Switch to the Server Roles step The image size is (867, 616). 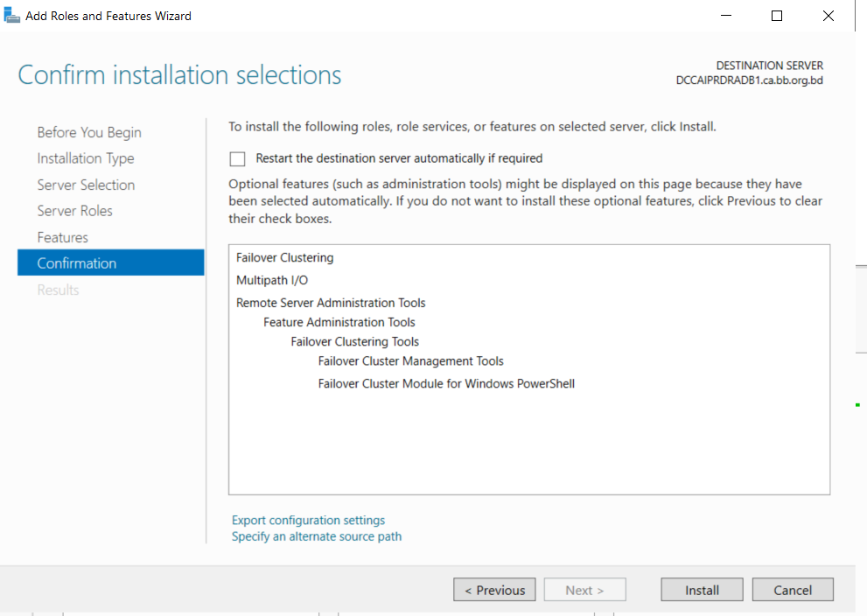coord(74,211)
